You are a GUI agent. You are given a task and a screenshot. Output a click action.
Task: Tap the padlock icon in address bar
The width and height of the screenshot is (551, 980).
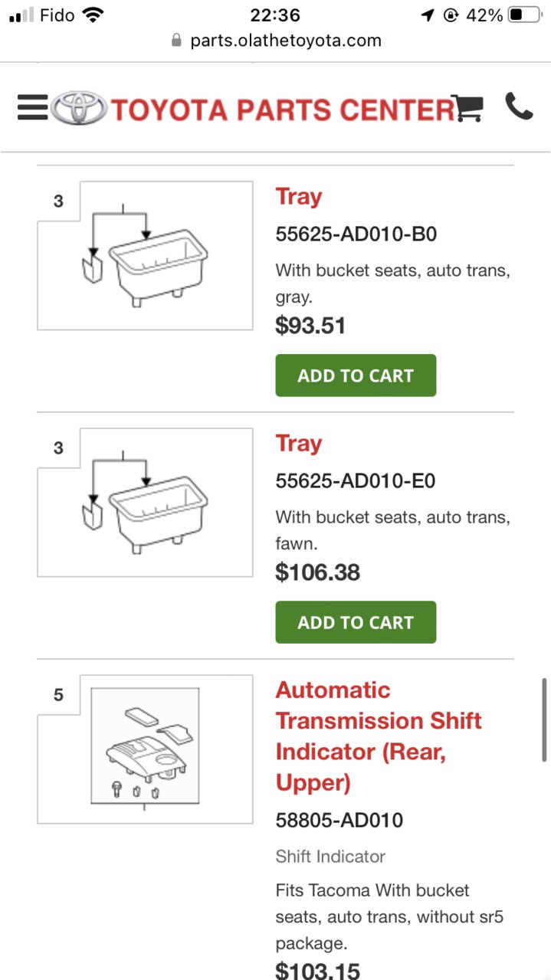tap(177, 41)
